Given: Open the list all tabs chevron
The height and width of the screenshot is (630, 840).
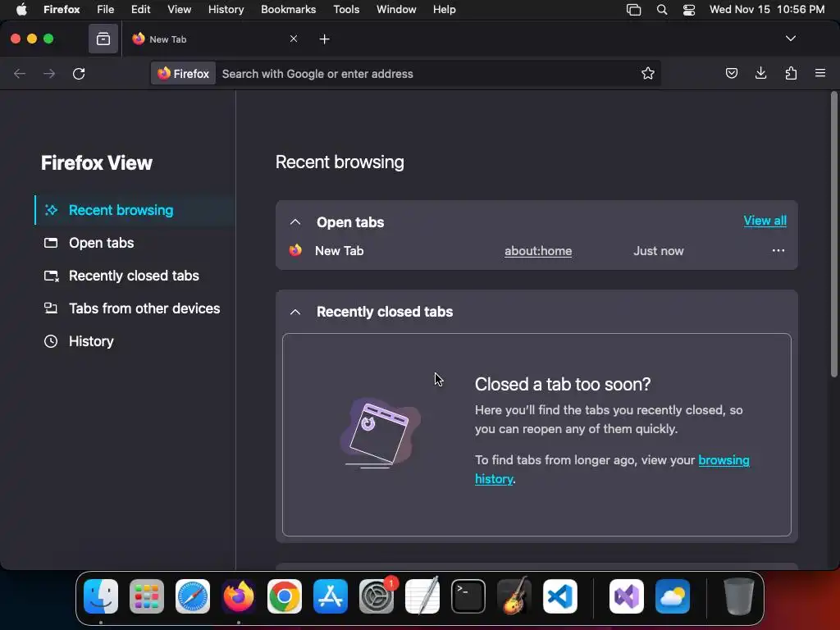Looking at the screenshot, I should click(x=790, y=39).
